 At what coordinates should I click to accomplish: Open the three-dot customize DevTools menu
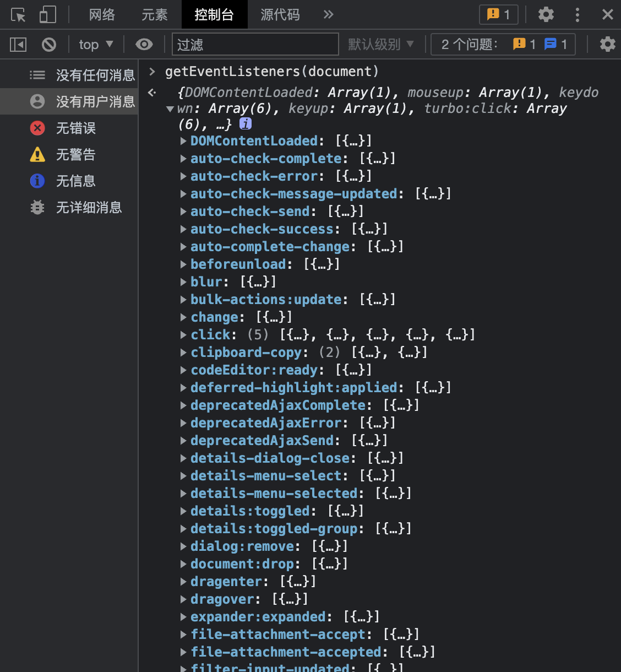coord(578,15)
